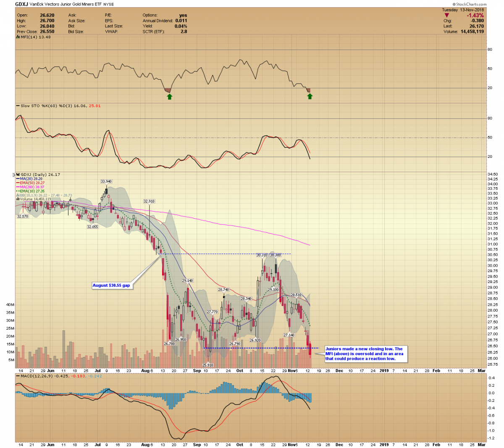Click the candlestick icon beside GDXJ (Daily)
This screenshot has height=448, width=504.
18,175
